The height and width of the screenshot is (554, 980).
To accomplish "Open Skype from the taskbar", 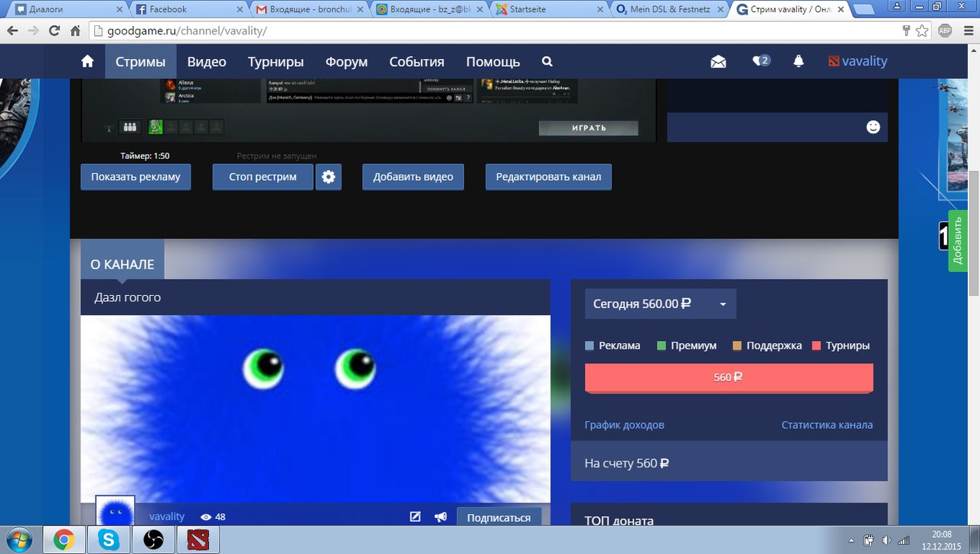I will coord(108,540).
